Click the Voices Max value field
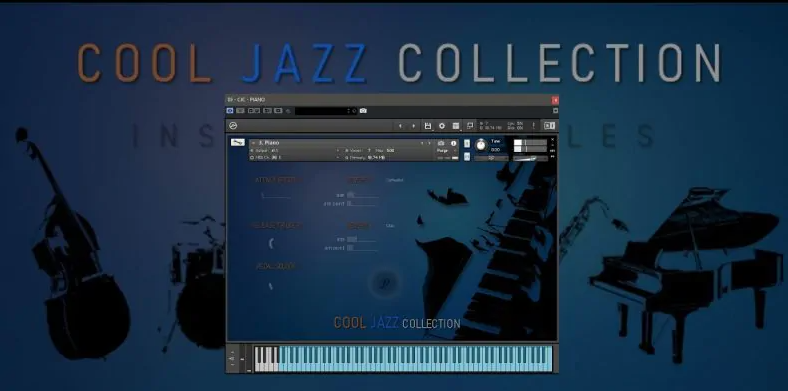 [x=390, y=150]
